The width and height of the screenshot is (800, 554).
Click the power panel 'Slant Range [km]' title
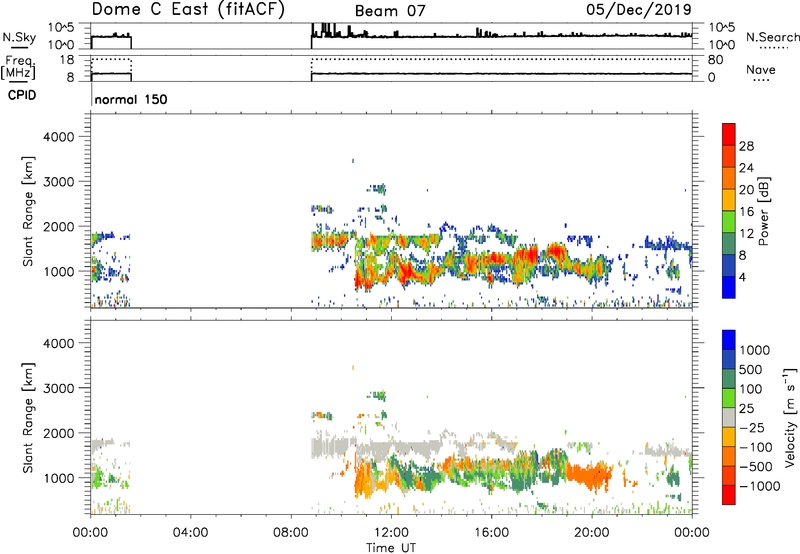pyautogui.click(x=28, y=211)
